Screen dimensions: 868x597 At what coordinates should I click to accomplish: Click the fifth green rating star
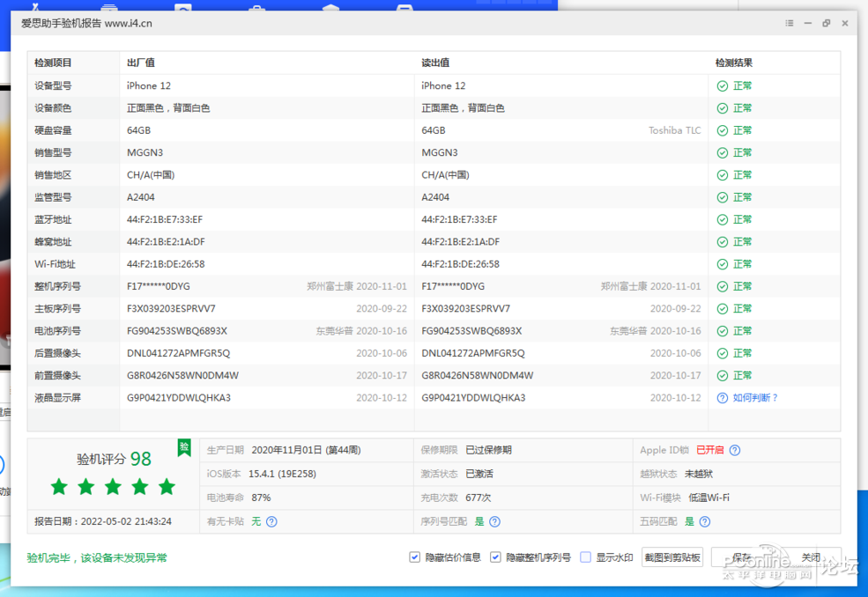click(167, 487)
